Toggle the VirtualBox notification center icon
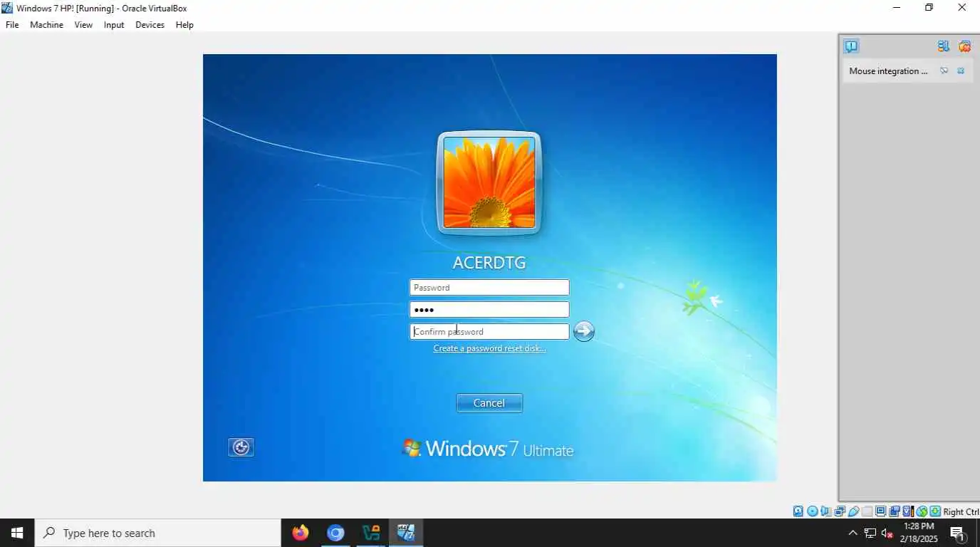This screenshot has width=980, height=547. [x=851, y=46]
